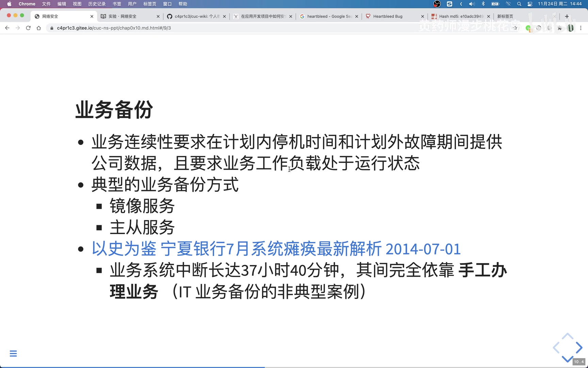
Task: Close the cuc-wiki GitHub tab
Action: point(224,16)
